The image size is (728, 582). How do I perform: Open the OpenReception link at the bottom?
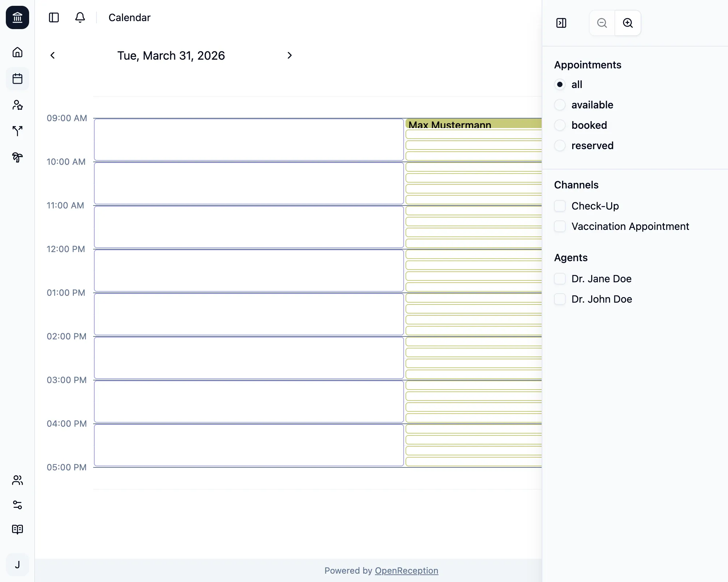pos(406,571)
